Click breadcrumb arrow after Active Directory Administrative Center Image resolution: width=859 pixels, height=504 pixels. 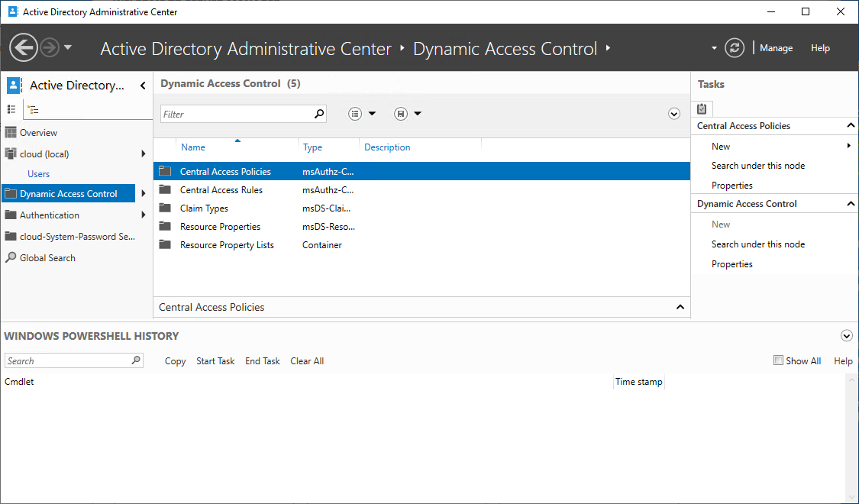402,48
